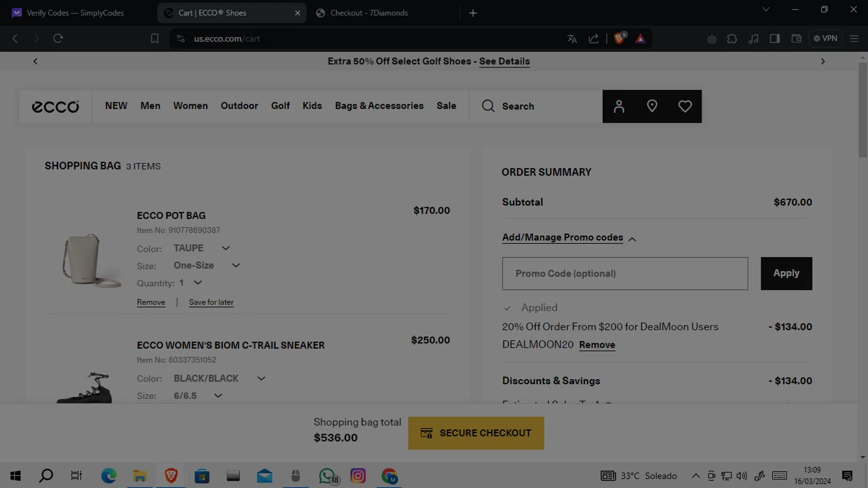Share this page via share icon
Screen dimensions: 868x488
pos(594,39)
